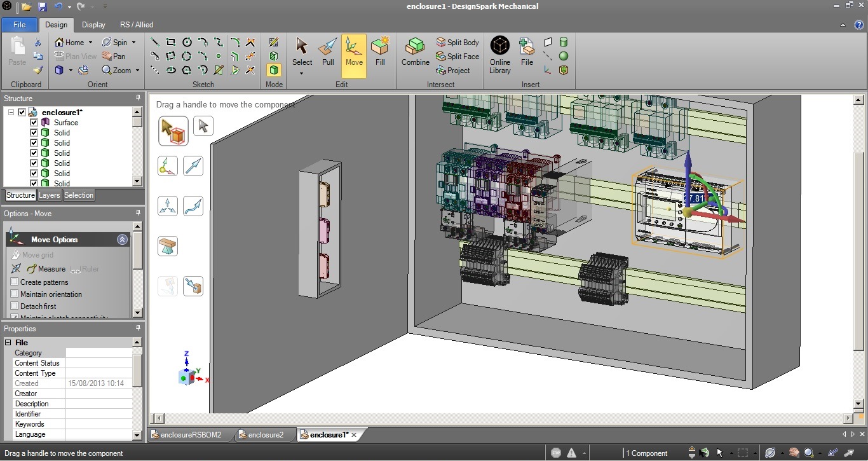Image resolution: width=868 pixels, height=461 pixels.
Task: Switch to the Layers panel tab
Action: click(x=49, y=195)
